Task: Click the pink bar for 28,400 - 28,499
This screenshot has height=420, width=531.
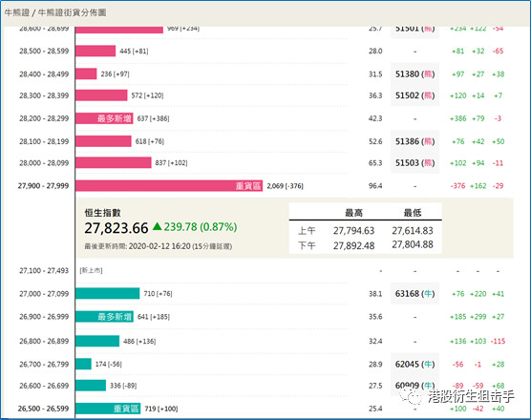Action: pyautogui.click(x=86, y=74)
